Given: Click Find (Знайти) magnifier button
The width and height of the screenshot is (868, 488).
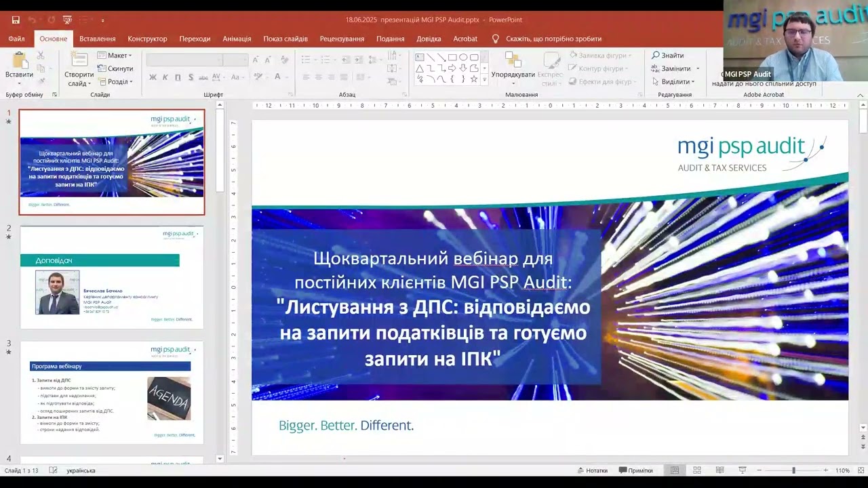Looking at the screenshot, I should [x=668, y=55].
